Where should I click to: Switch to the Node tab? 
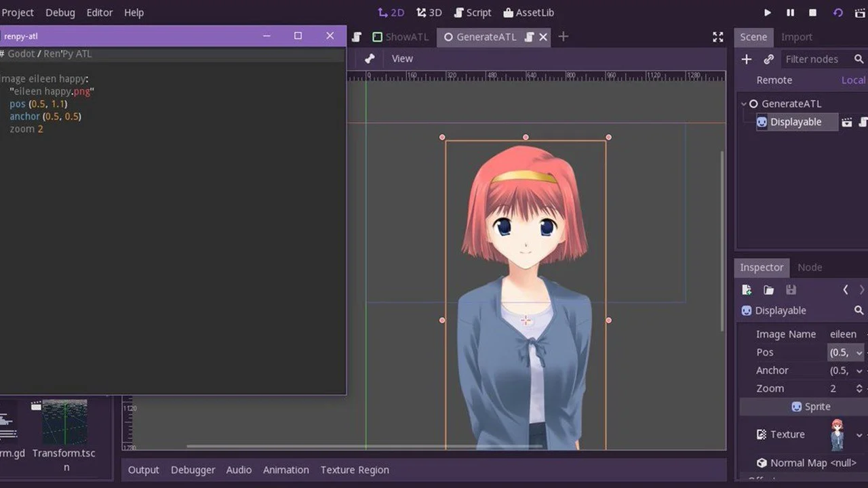click(810, 267)
